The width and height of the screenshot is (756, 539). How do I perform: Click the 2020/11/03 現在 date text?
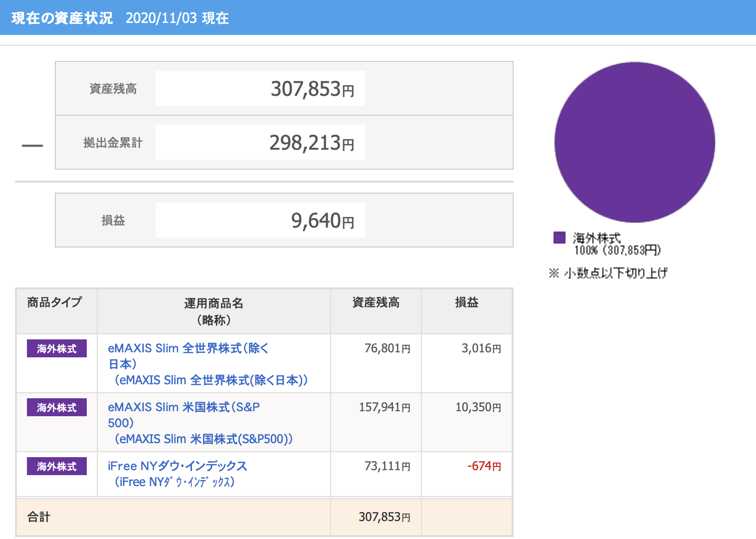[x=178, y=18]
